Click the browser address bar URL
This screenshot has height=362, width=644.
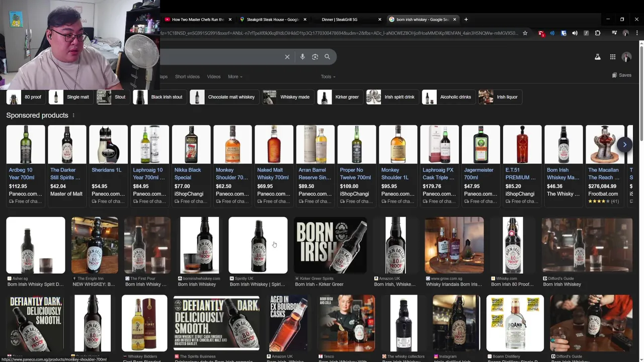[339, 33]
